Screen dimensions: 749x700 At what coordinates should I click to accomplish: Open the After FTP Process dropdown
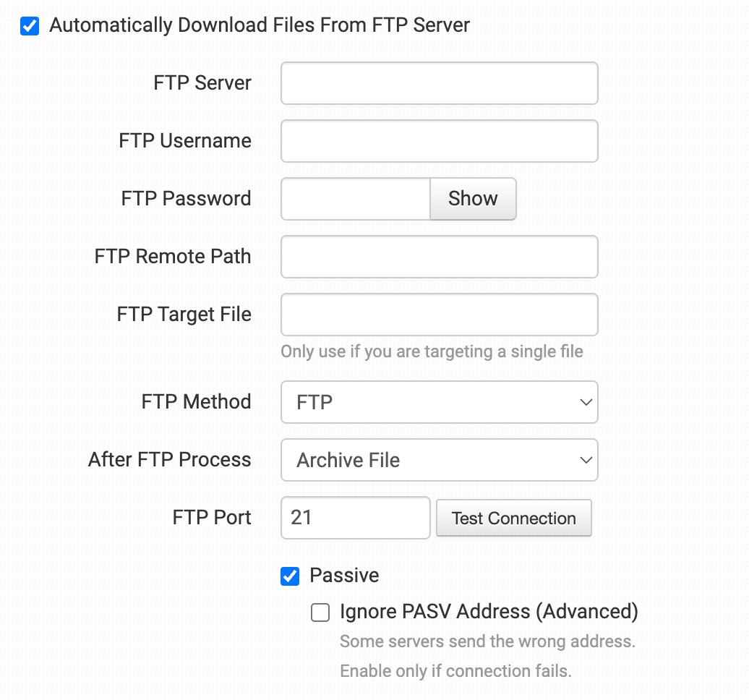click(440, 460)
